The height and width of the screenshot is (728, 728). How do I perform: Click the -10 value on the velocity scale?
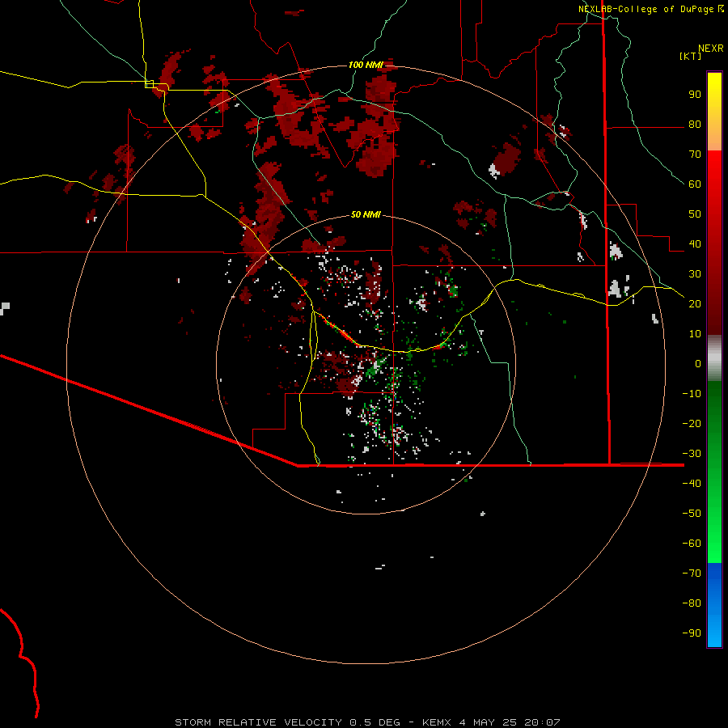692,394
